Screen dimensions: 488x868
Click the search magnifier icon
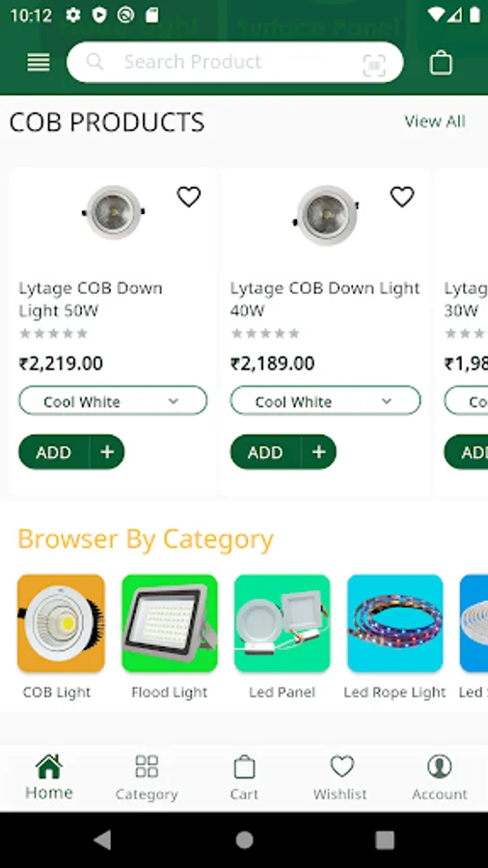coord(95,62)
